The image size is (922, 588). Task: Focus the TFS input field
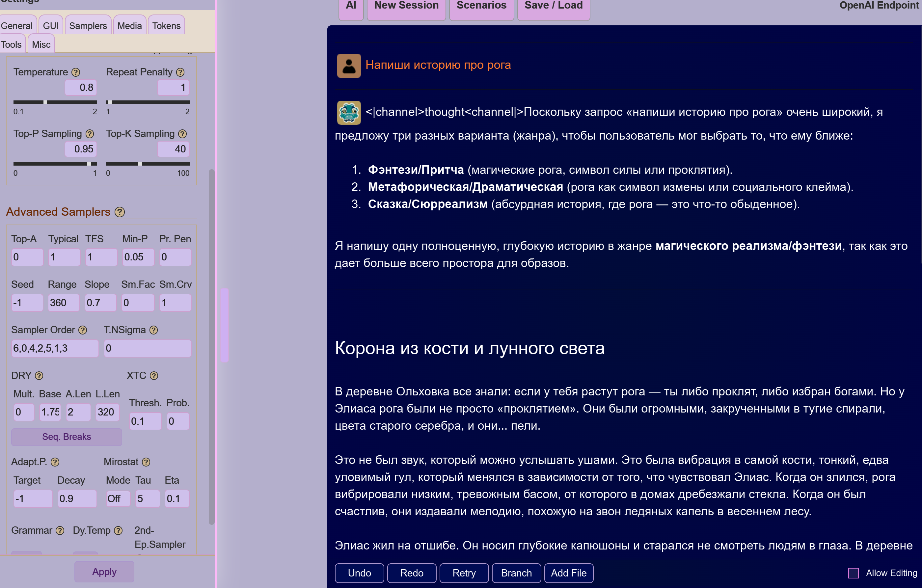tap(101, 257)
